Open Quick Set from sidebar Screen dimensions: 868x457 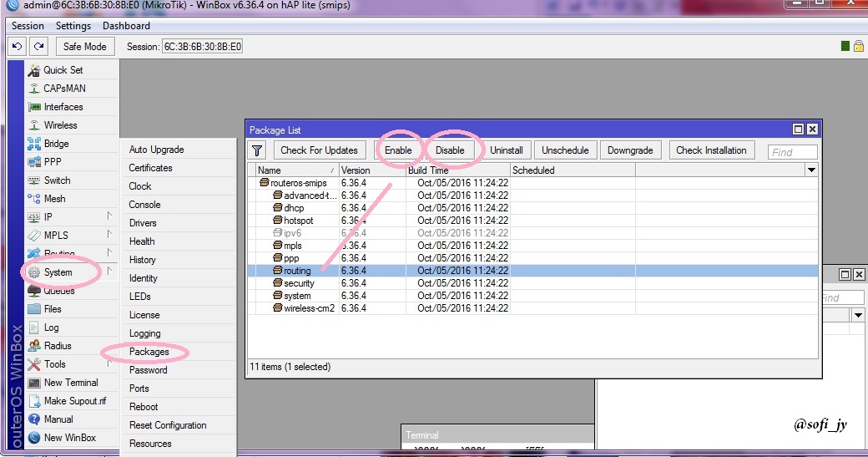[72, 70]
